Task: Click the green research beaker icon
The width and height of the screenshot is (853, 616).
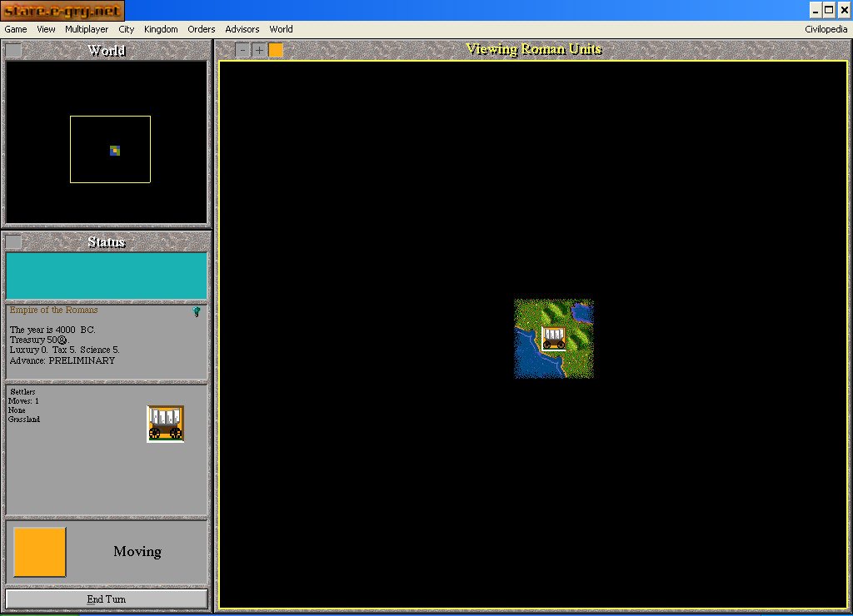Action: coord(197,311)
